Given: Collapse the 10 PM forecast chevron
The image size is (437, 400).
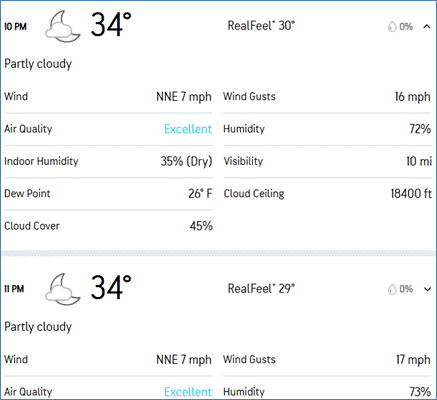Looking at the screenshot, I should pos(427,27).
